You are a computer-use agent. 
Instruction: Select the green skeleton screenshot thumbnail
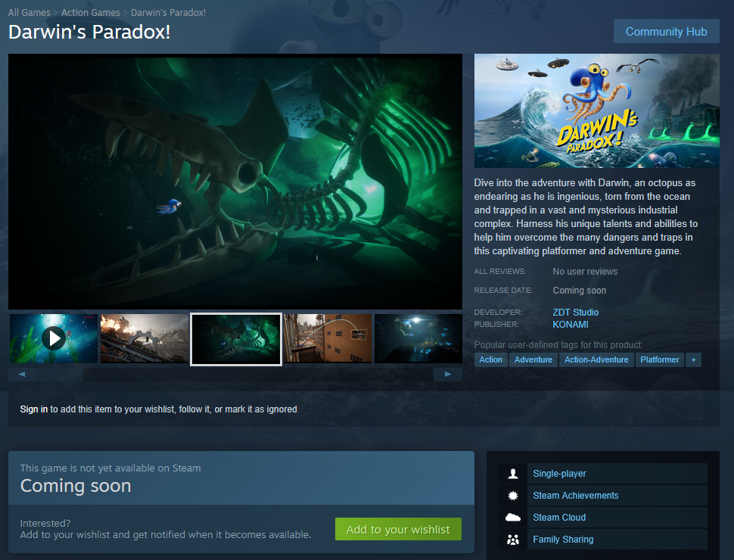(236, 339)
